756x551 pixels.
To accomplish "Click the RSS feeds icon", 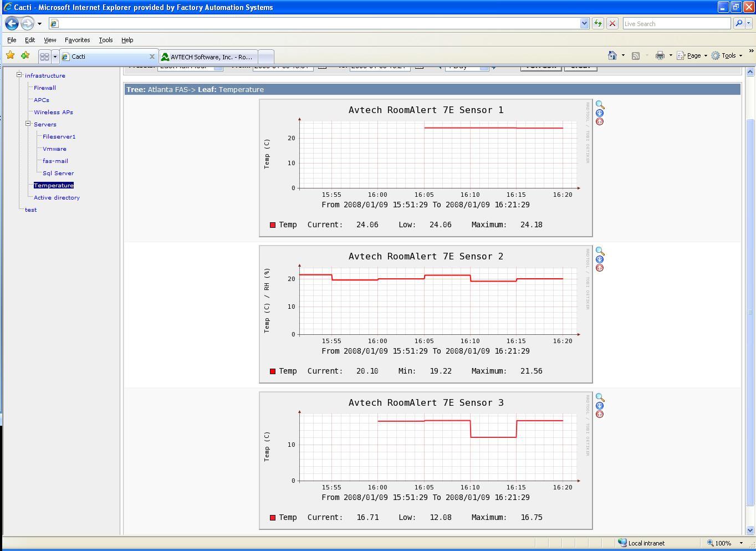I will coord(636,55).
